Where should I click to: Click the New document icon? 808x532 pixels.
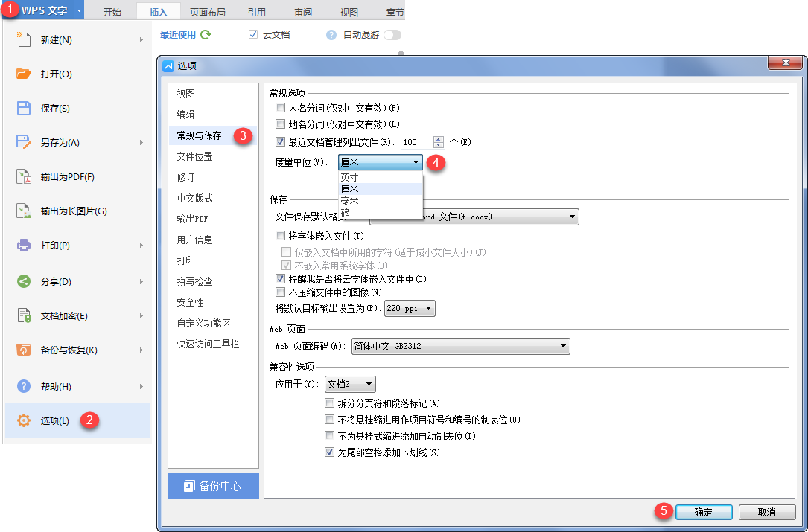tap(24, 39)
